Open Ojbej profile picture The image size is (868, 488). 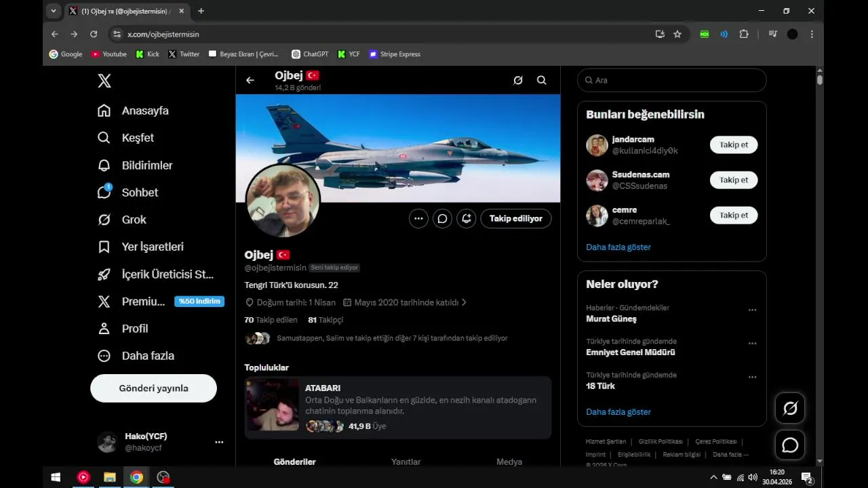[x=283, y=201]
